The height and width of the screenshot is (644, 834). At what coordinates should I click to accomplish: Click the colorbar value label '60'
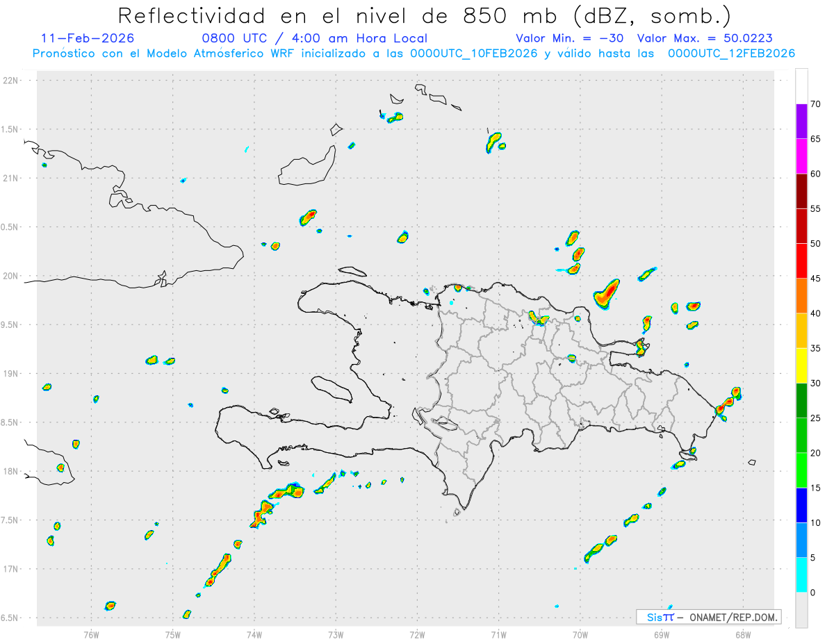tap(816, 174)
